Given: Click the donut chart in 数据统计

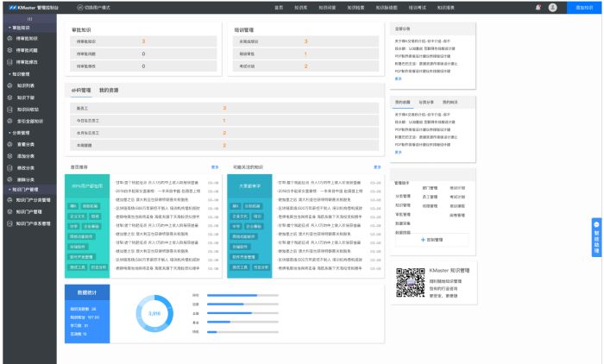Looking at the screenshot, I should (x=154, y=313).
